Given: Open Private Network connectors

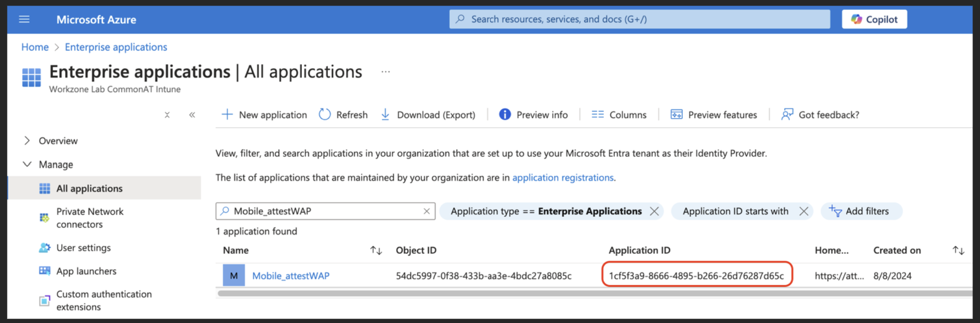Looking at the screenshot, I should 90,218.
